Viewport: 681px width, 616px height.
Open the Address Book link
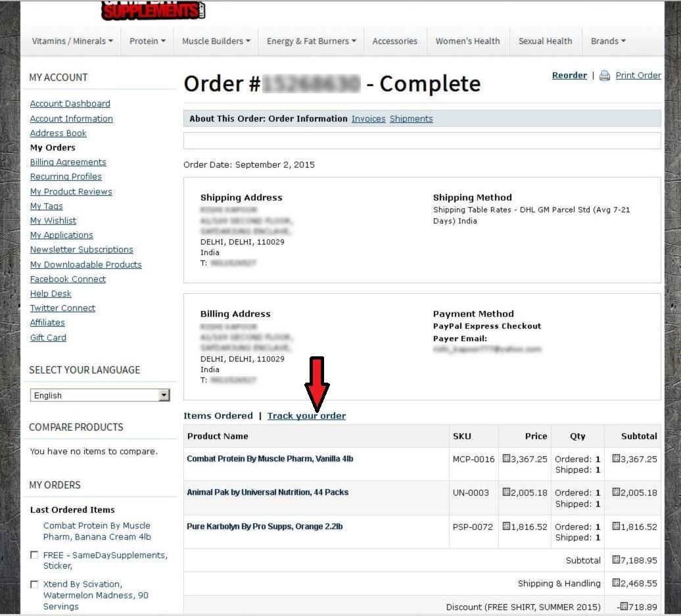(x=59, y=133)
